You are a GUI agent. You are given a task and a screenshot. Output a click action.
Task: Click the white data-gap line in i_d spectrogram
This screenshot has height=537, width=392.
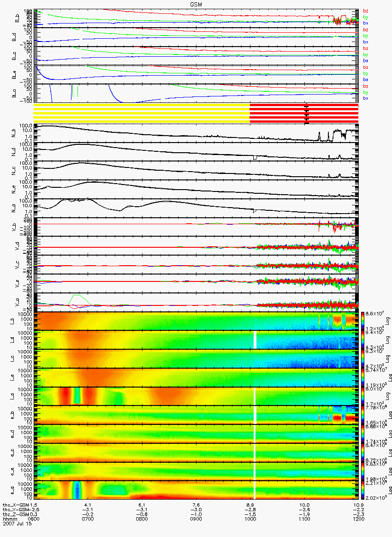pyautogui.click(x=255, y=340)
